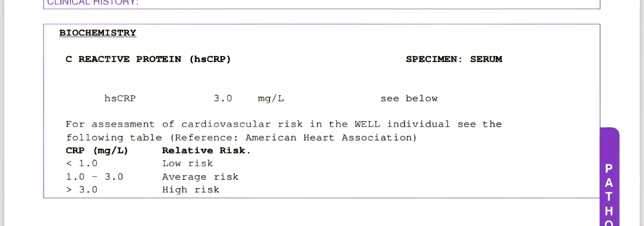Click the High risk label
Image resolution: width=644 pixels, height=226 pixels.
pos(191,190)
